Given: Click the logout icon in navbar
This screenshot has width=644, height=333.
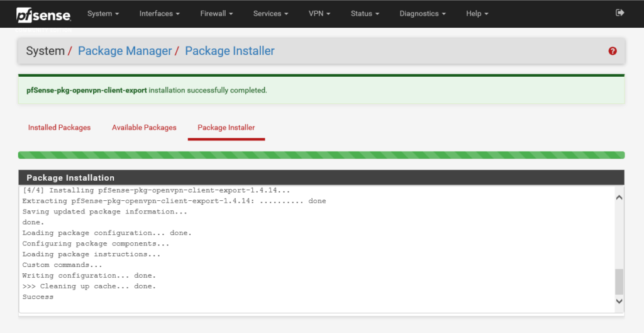Looking at the screenshot, I should 619,13.
